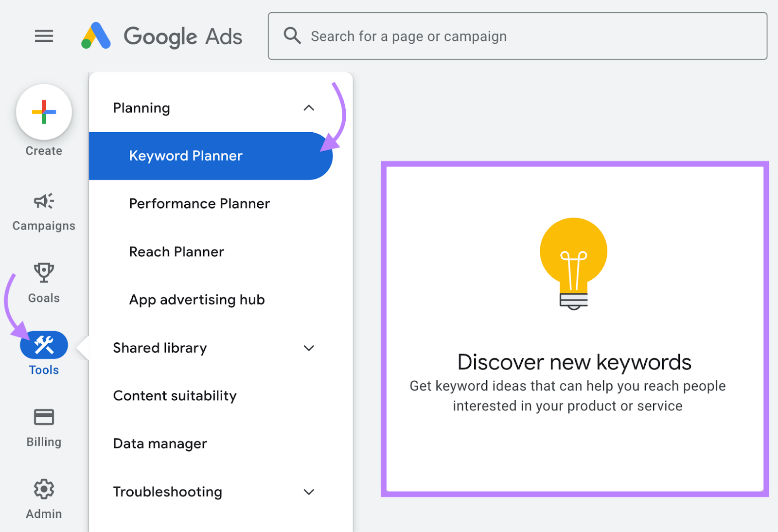Open Data manager
This screenshot has width=778, height=532.
pyautogui.click(x=160, y=444)
